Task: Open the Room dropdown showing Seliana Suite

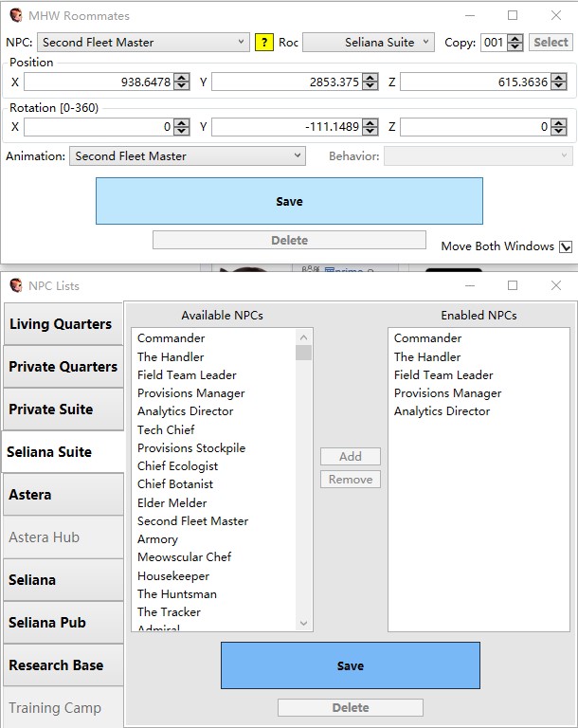Action: pyautogui.click(x=369, y=43)
